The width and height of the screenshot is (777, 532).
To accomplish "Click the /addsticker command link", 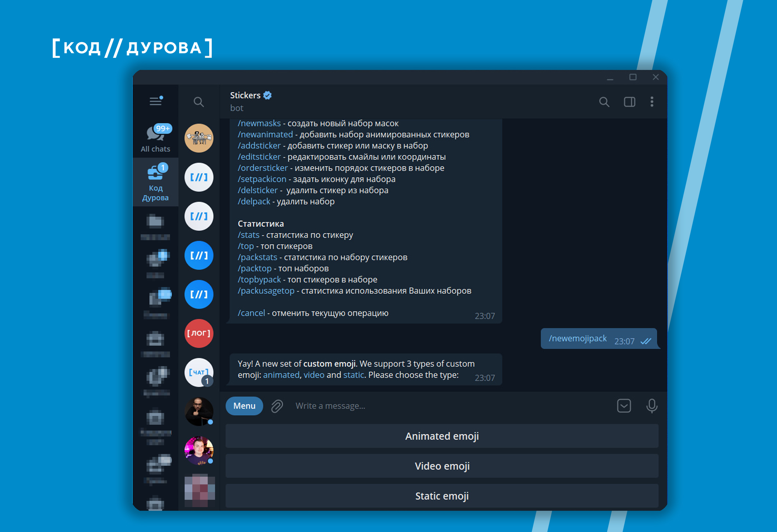I will tap(259, 146).
